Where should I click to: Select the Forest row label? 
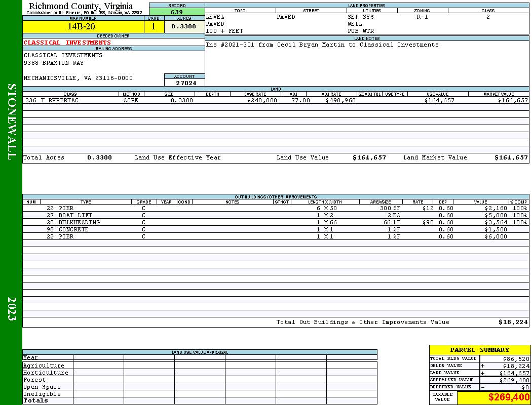(x=34, y=380)
